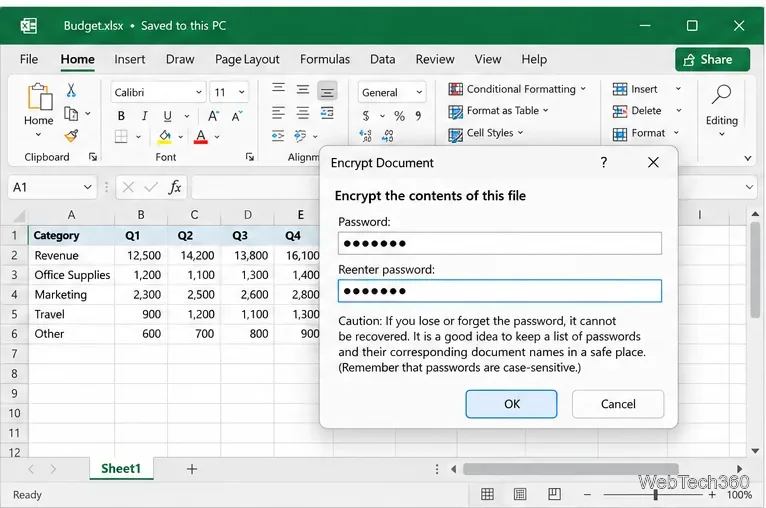The height and width of the screenshot is (508, 766).
Task: Open the Clipboard pane launcher
Action: (92, 157)
